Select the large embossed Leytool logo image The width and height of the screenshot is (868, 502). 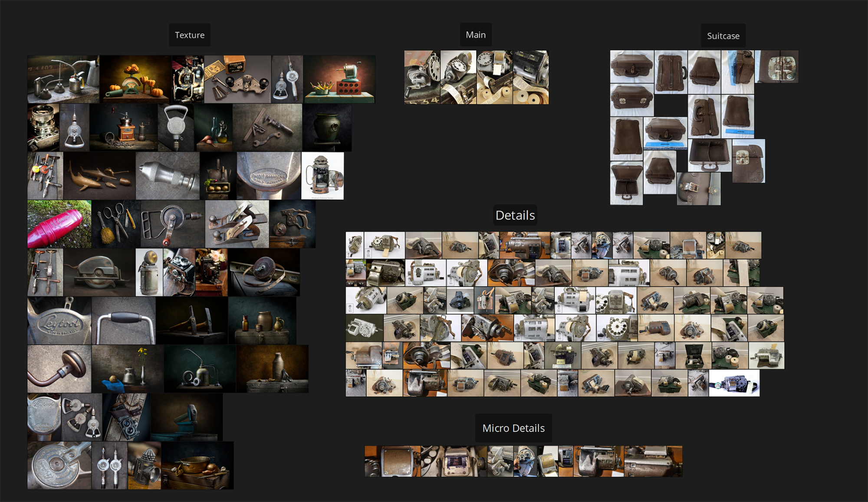click(59, 321)
